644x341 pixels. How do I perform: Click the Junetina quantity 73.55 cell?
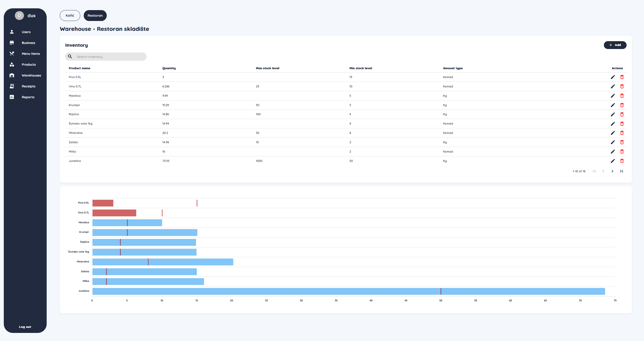point(166,161)
